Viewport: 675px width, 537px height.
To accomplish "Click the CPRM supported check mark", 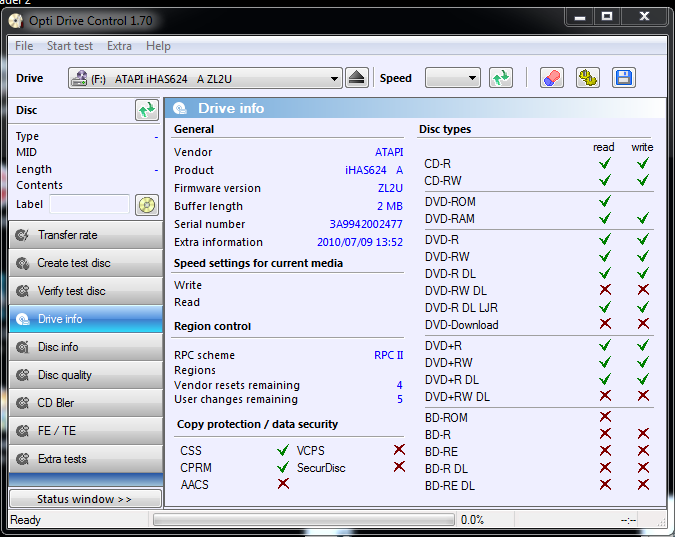I will (x=283, y=467).
